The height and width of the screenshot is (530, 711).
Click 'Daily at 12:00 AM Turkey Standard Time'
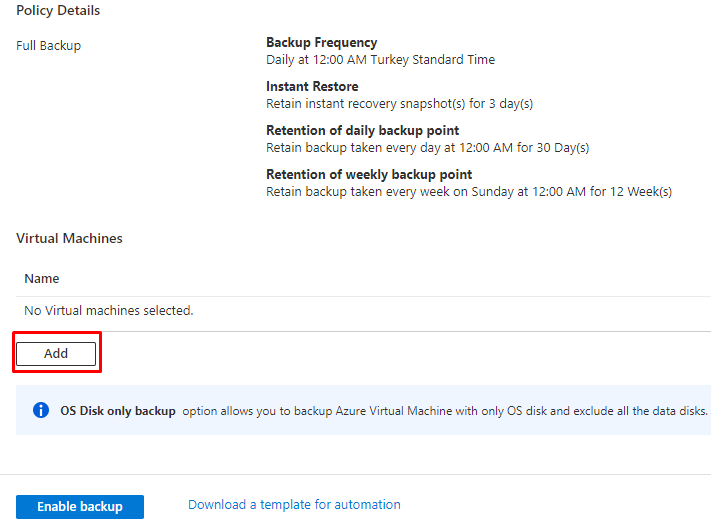click(x=380, y=60)
